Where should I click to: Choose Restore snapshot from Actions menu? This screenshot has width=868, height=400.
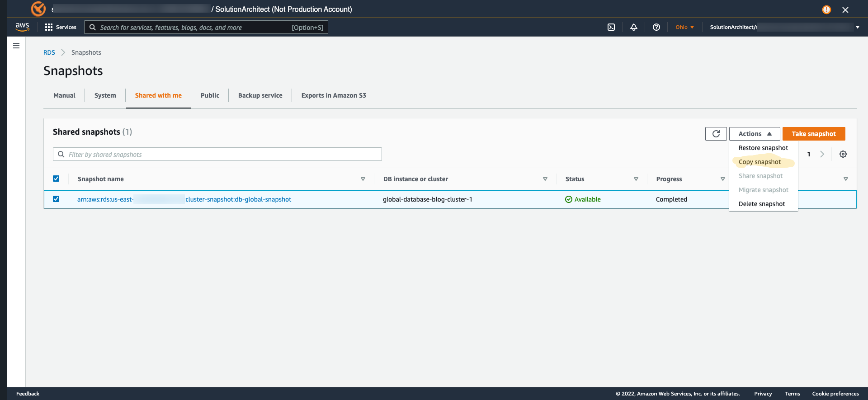[764, 148]
